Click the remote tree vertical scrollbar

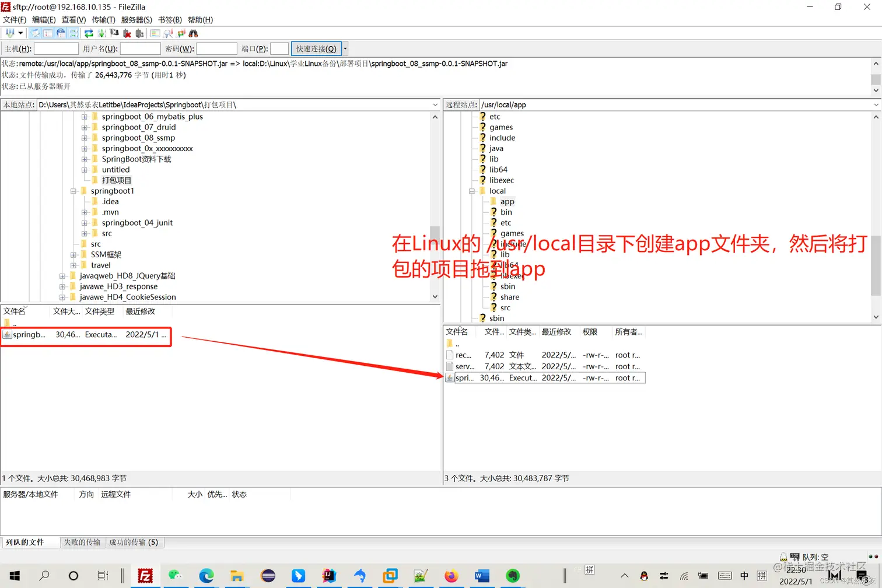click(x=876, y=217)
